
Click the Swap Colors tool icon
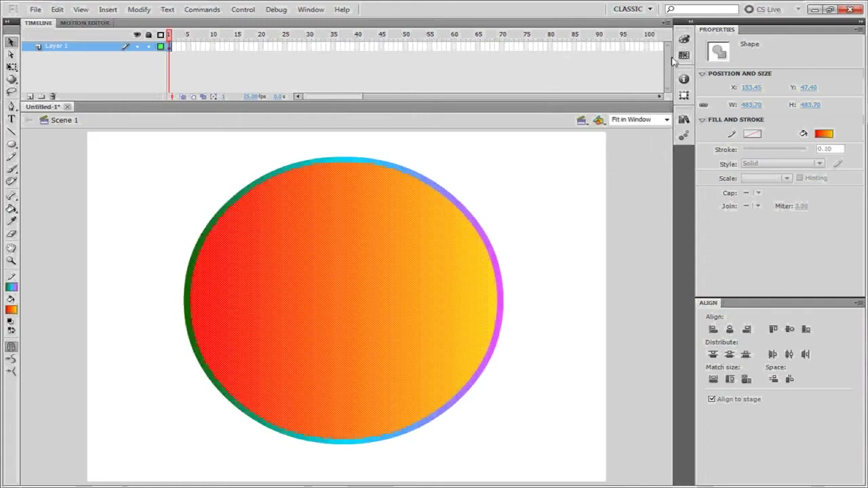[11, 331]
